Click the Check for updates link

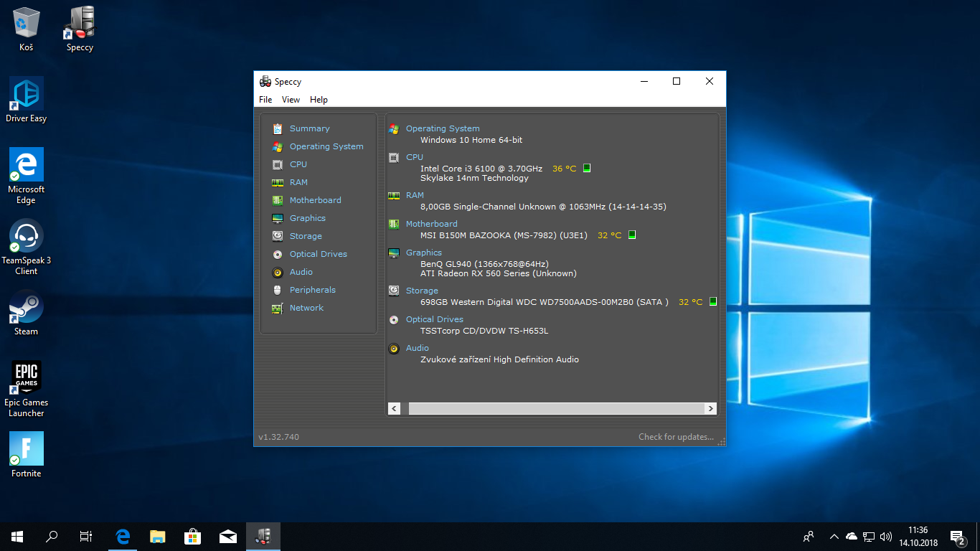tap(677, 437)
